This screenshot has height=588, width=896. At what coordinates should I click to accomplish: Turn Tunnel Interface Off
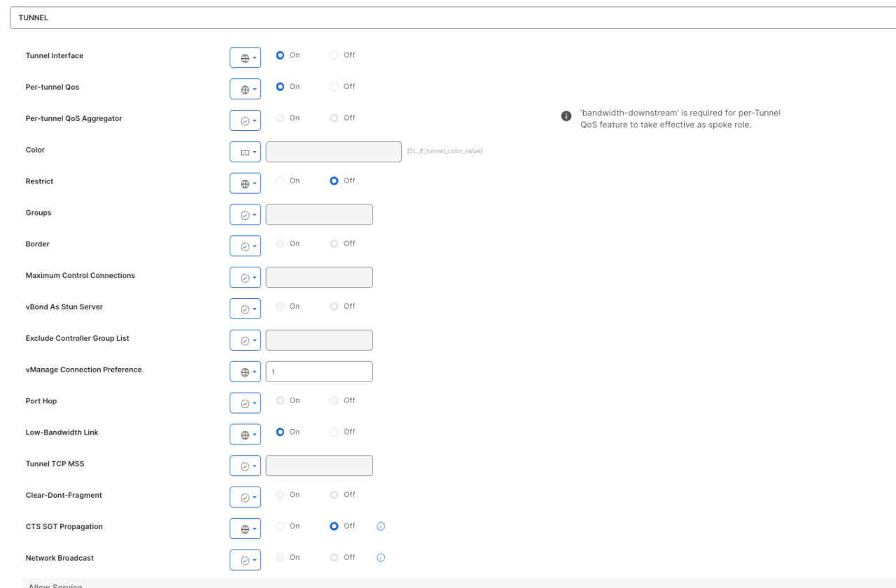[335, 55]
